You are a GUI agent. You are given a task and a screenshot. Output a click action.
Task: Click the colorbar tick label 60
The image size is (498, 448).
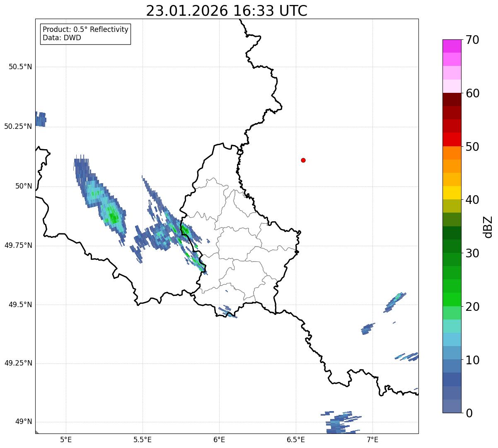[x=472, y=93]
